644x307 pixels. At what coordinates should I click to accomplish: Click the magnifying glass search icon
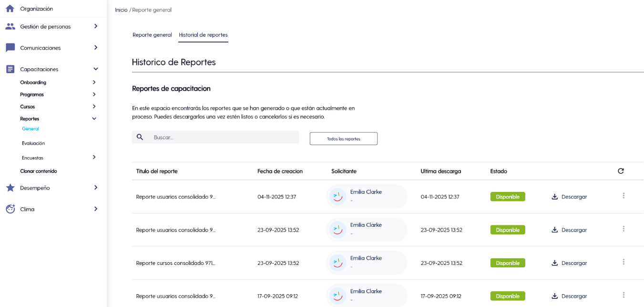pos(140,137)
